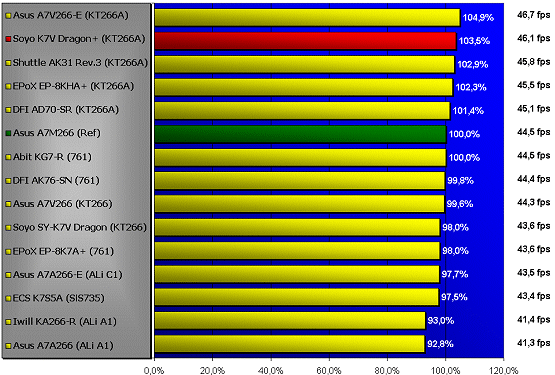The image size is (555, 375).
Task: Click the '46,7 fps' result
Action: coord(534,15)
